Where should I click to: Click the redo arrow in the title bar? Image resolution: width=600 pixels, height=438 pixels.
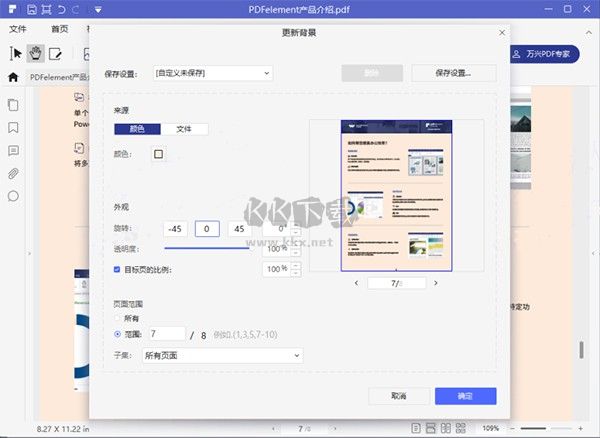[x=75, y=9]
